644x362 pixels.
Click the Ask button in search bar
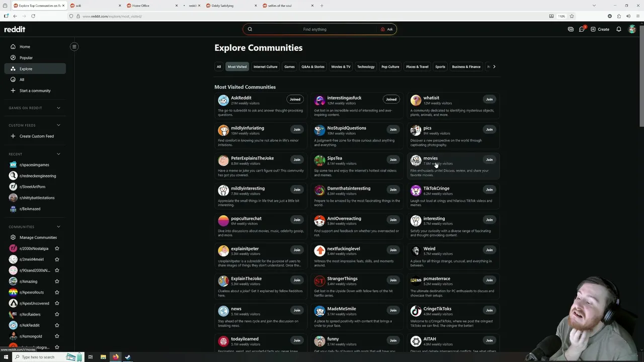[x=386, y=29]
